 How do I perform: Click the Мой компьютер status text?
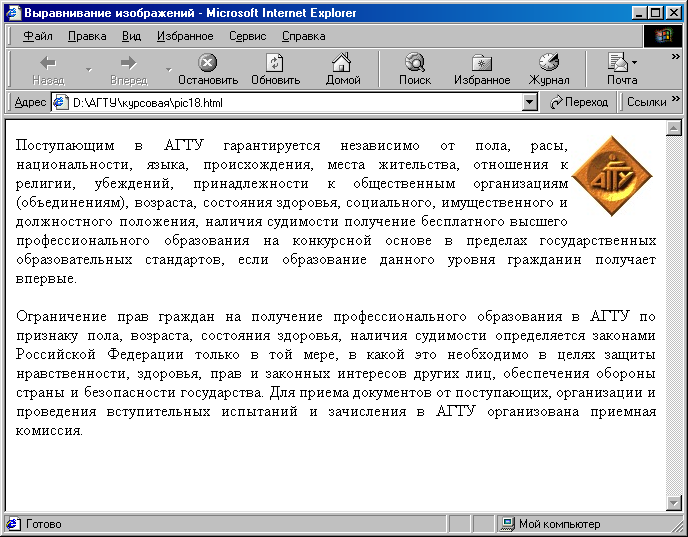(x=559, y=524)
